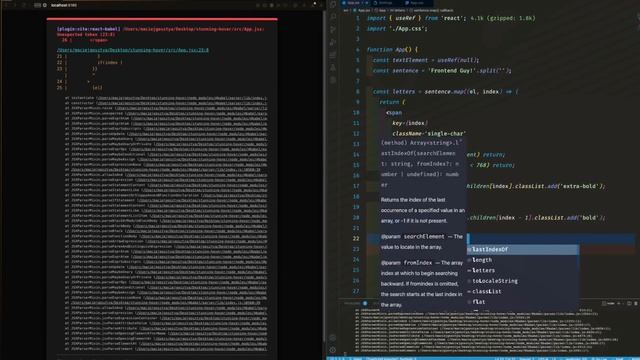The width and height of the screenshot is (640, 360).
Task: Open Run and Debug view
Action: [x=333, y=42]
